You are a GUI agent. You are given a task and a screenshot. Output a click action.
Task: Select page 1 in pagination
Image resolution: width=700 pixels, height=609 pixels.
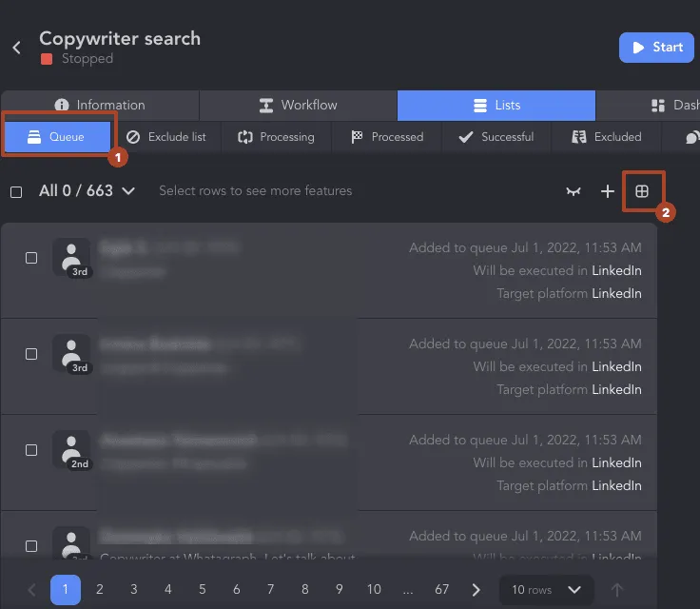pos(66,590)
